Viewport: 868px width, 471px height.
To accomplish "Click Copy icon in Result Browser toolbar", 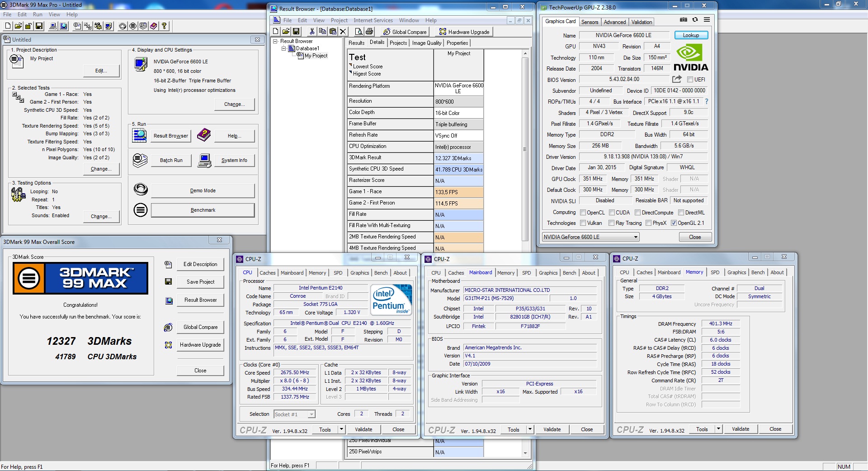I will pyautogui.click(x=322, y=31).
